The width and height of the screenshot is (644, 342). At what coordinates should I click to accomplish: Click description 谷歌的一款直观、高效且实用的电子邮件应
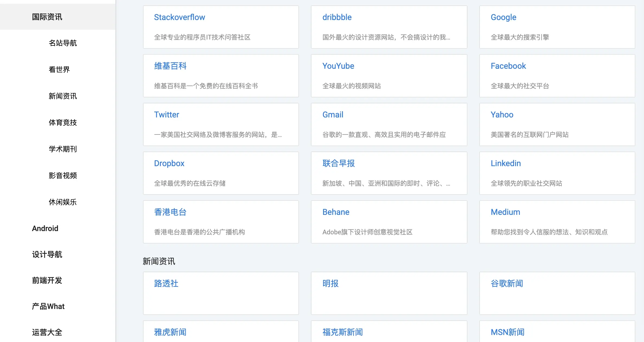tap(384, 135)
